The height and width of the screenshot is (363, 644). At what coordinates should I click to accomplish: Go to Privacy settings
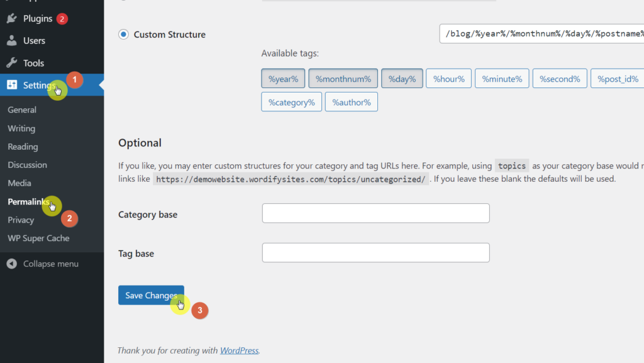pos(21,220)
